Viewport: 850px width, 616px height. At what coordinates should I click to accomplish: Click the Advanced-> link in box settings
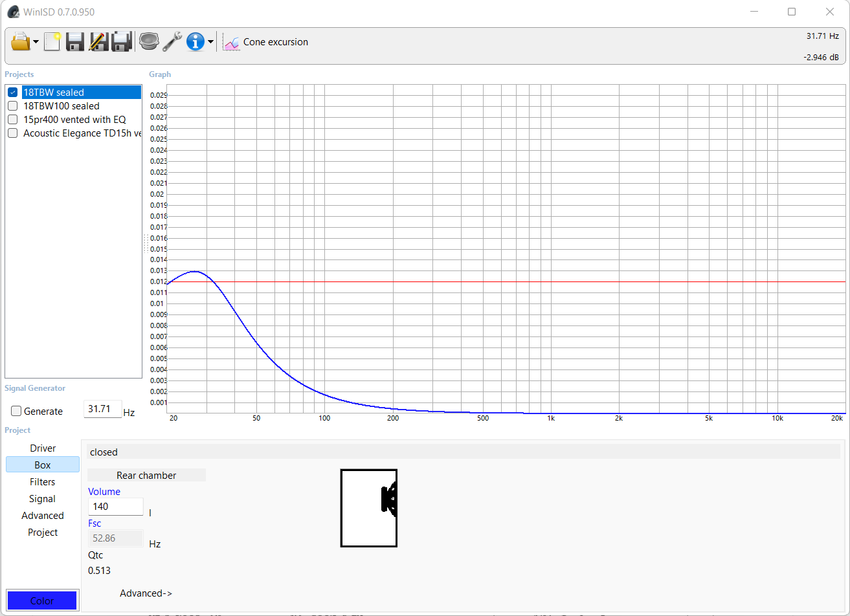146,593
